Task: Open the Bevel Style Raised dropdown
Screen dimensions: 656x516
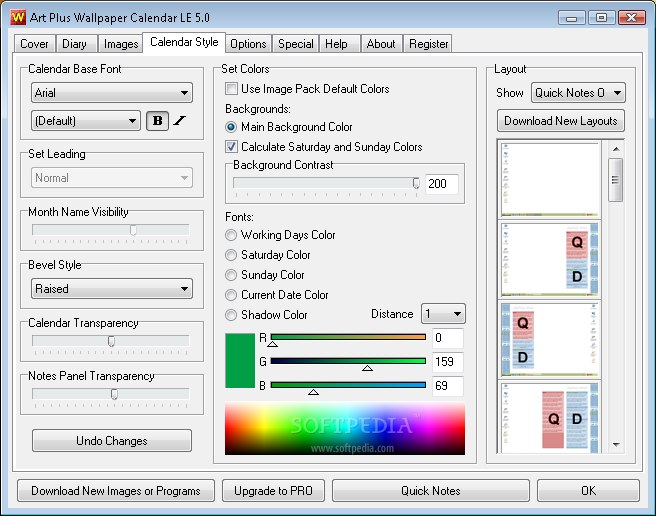Action: (112, 289)
